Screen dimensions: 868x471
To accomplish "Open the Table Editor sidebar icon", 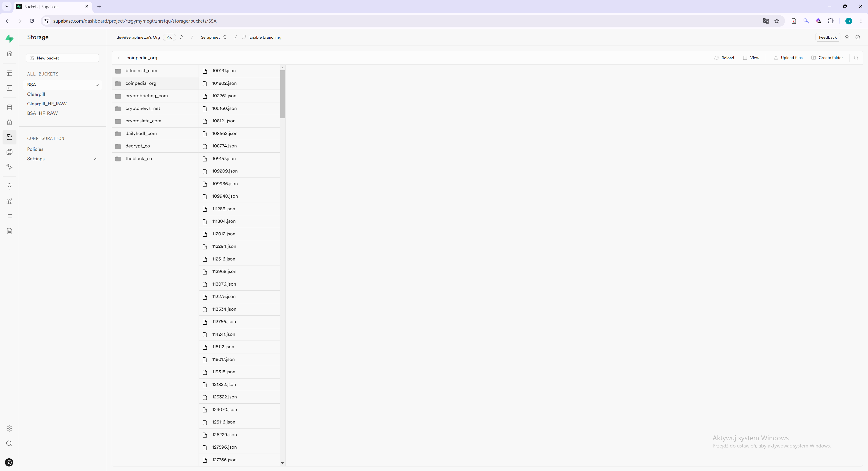I will pyautogui.click(x=9, y=73).
